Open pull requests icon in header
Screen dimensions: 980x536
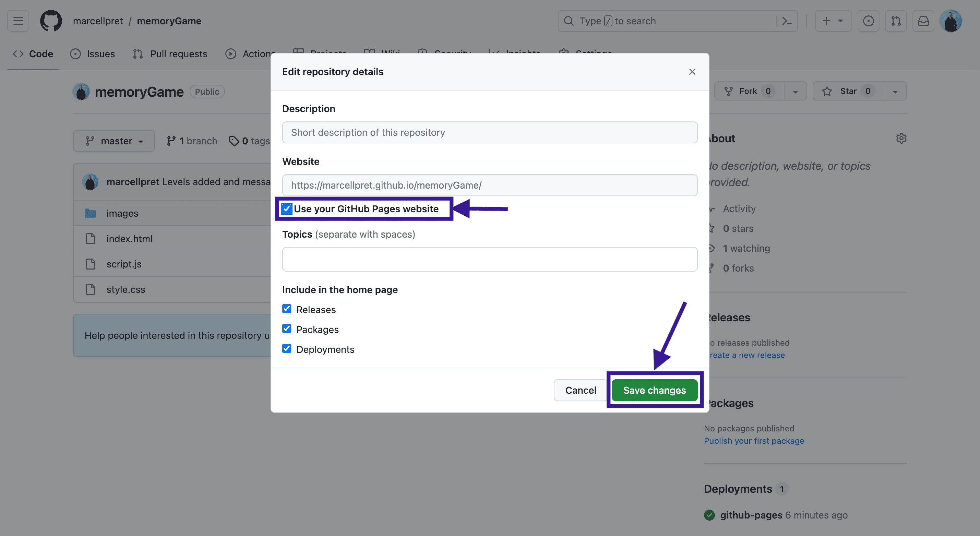click(x=896, y=21)
